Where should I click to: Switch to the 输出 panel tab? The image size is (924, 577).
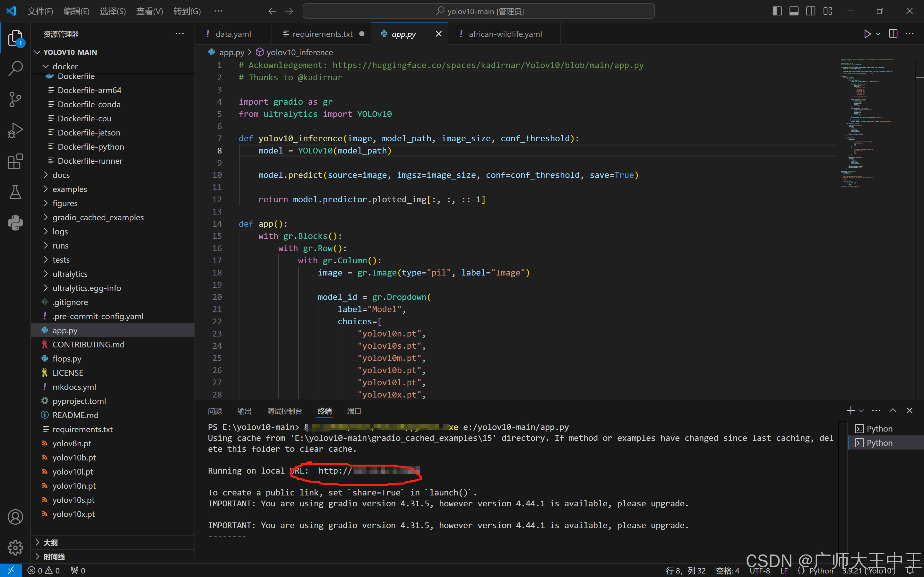click(x=244, y=411)
